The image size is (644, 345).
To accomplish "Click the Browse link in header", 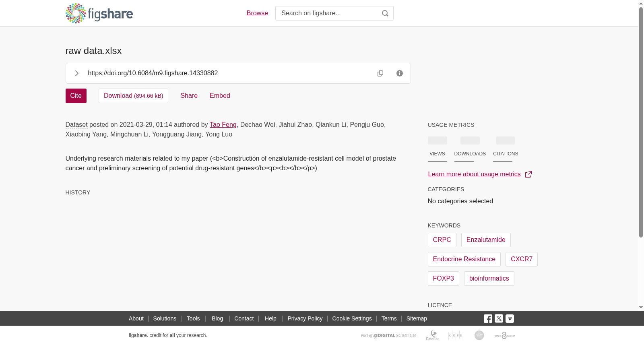I will 257,13.
